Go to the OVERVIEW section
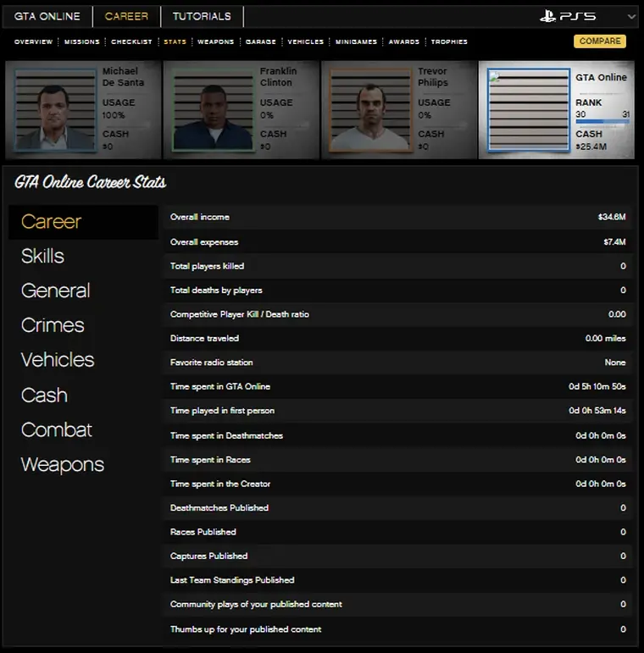Screen dimensions: 644x653 coord(33,42)
